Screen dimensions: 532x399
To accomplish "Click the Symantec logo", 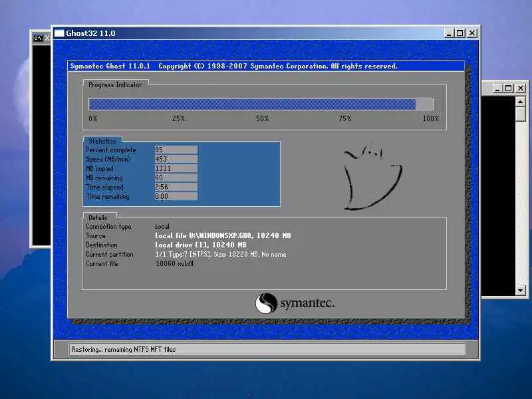I will (x=295, y=303).
